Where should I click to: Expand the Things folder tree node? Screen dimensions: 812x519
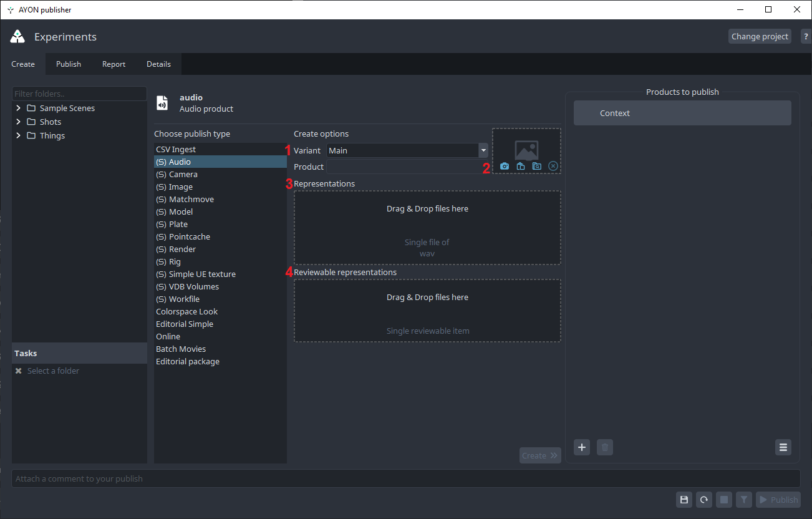click(19, 135)
